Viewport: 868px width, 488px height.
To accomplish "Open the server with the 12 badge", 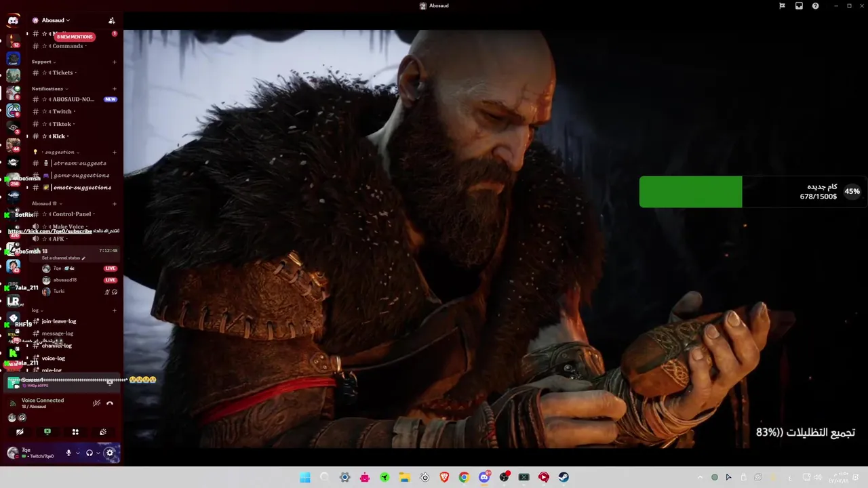I will (13, 39).
